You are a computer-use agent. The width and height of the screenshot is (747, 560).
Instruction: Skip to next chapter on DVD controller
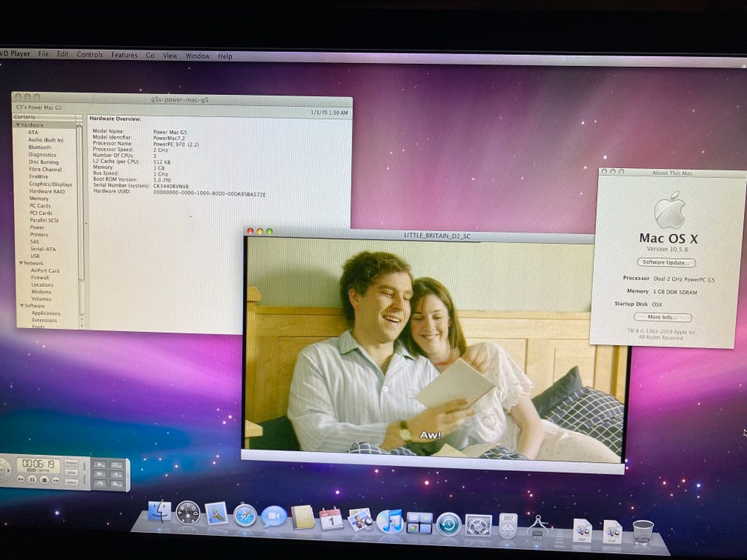(56, 481)
